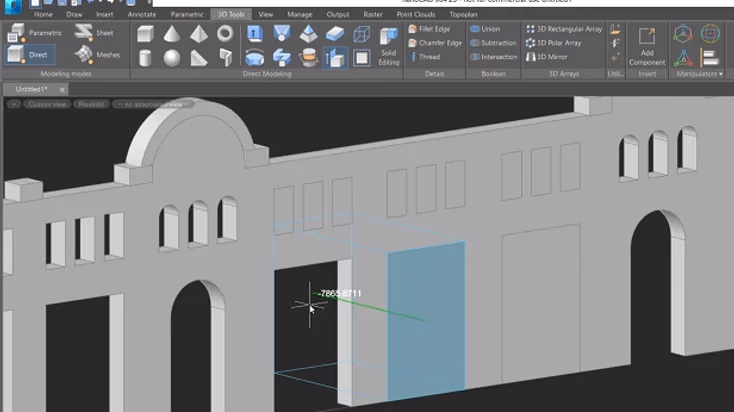
Task: Open the Insert ribbon tab
Action: [104, 15]
